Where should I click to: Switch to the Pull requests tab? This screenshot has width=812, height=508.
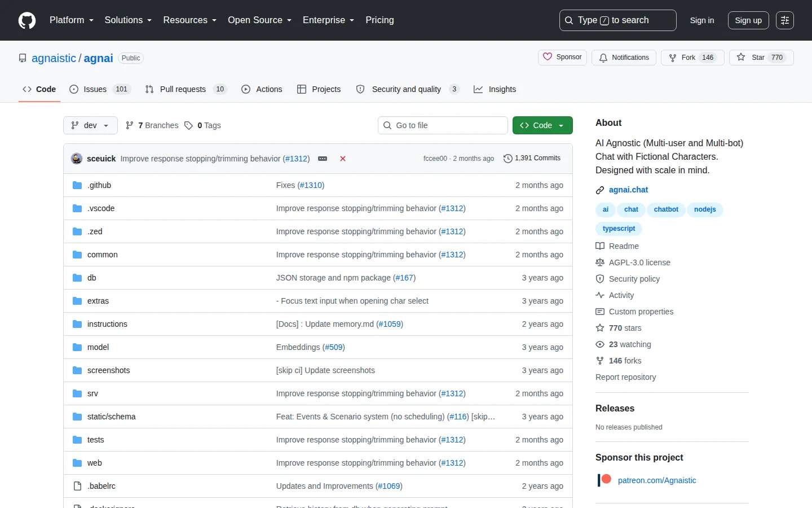[x=186, y=89]
